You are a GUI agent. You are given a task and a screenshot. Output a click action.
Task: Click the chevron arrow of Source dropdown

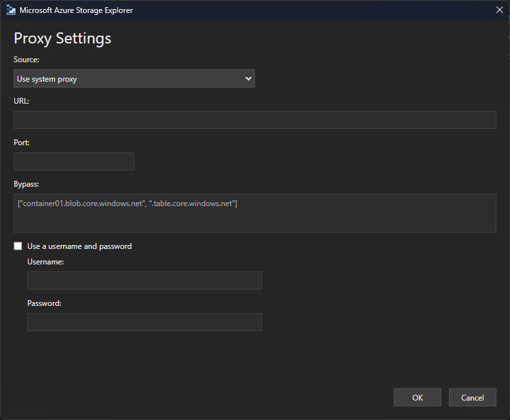[248, 79]
